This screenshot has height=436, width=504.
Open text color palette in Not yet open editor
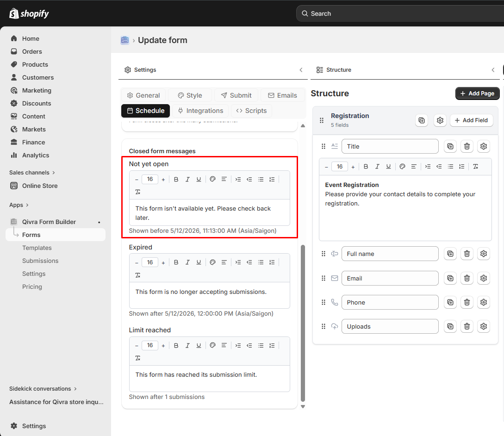pos(212,180)
